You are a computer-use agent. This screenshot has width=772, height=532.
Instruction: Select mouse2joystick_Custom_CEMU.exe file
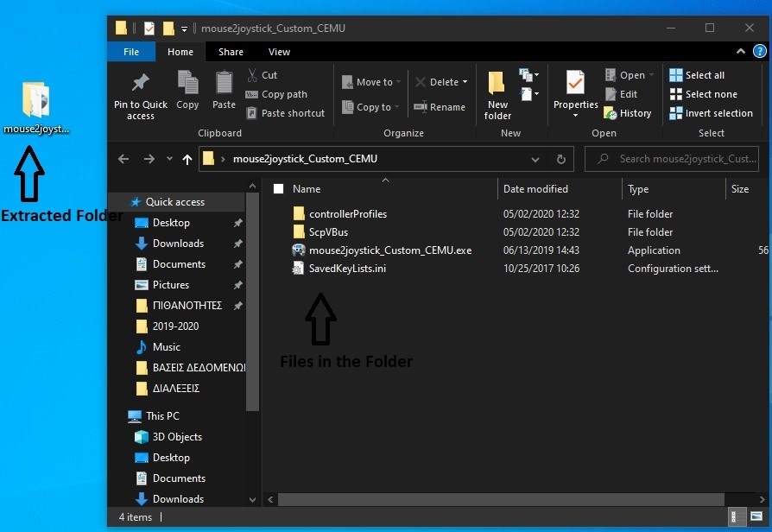click(390, 250)
